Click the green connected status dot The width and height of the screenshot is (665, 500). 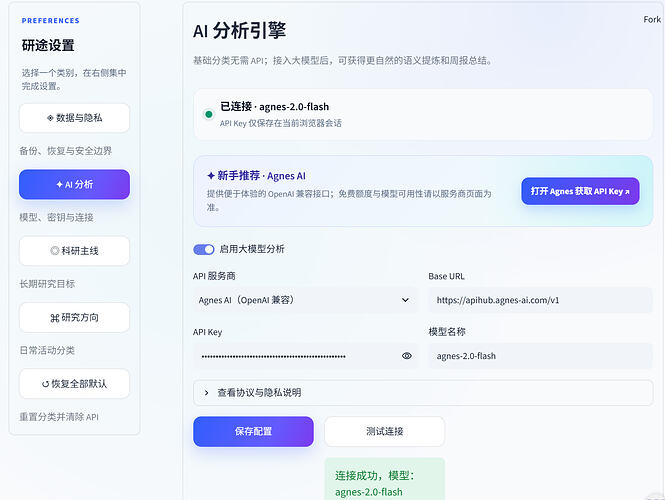(209, 114)
